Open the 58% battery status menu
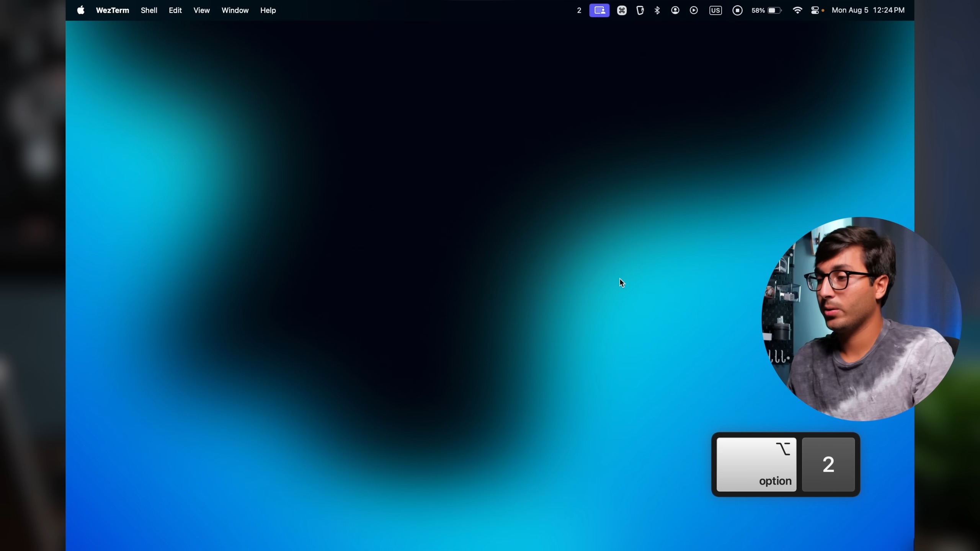 coord(766,10)
